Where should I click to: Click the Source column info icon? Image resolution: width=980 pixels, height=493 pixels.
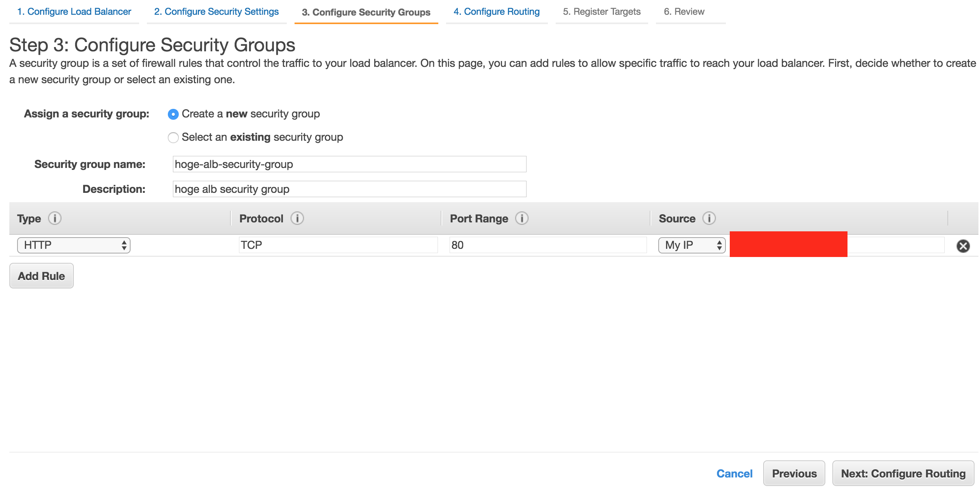click(709, 219)
